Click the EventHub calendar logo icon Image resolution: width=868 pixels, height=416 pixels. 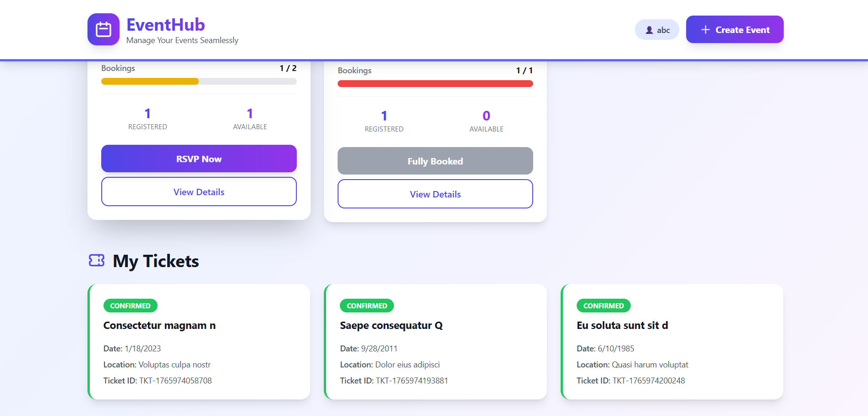103,29
